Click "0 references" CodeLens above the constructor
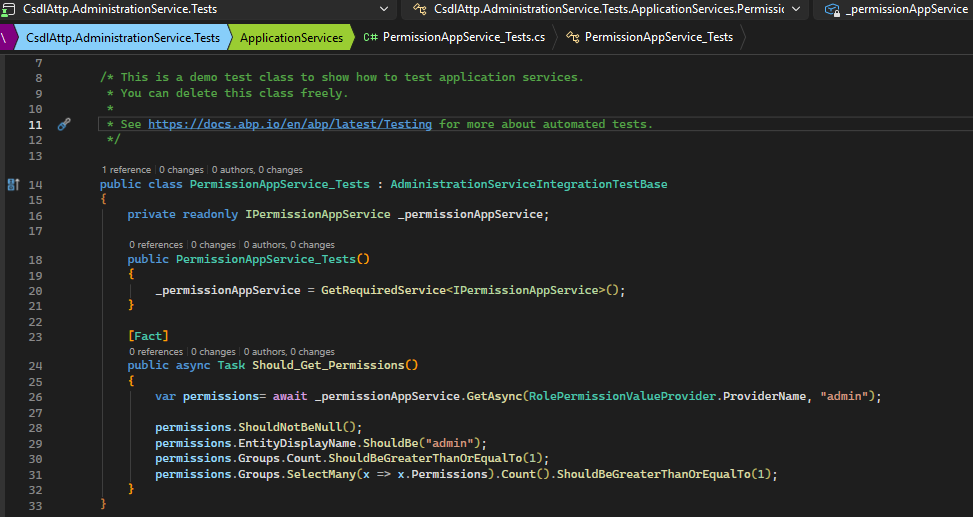 point(156,245)
